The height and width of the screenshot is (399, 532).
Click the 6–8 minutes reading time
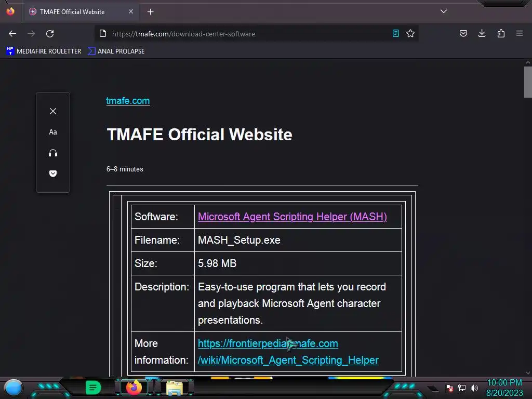(x=125, y=169)
